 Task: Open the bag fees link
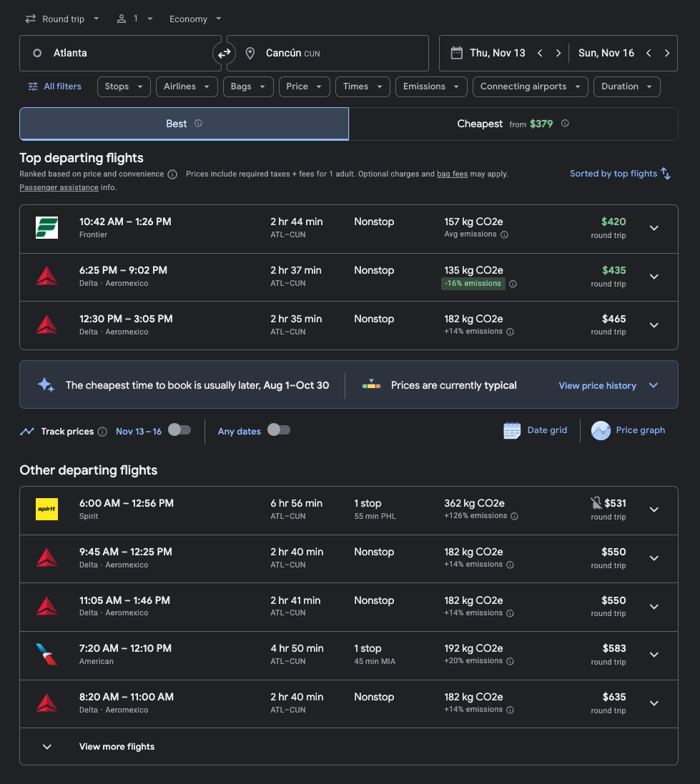tap(453, 174)
